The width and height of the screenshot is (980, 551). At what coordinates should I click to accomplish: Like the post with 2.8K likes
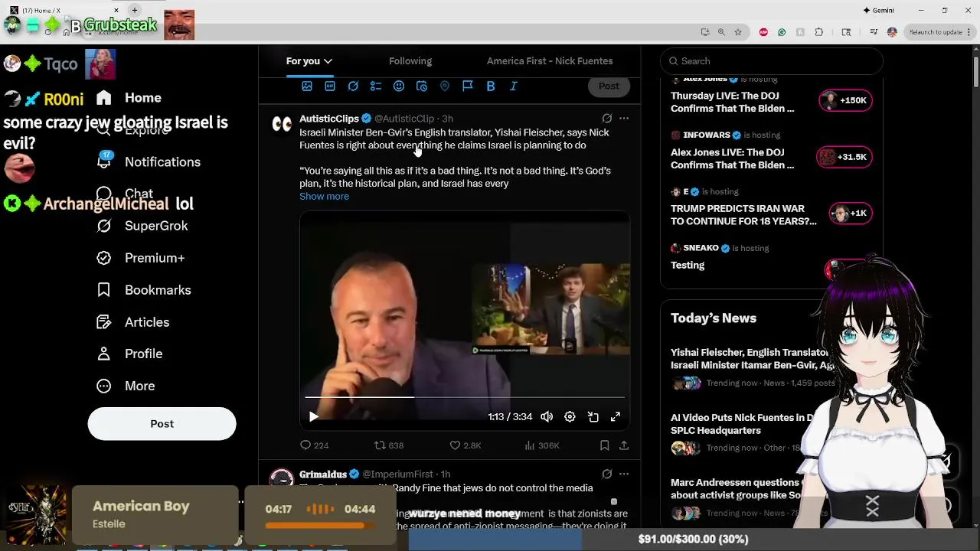465,445
